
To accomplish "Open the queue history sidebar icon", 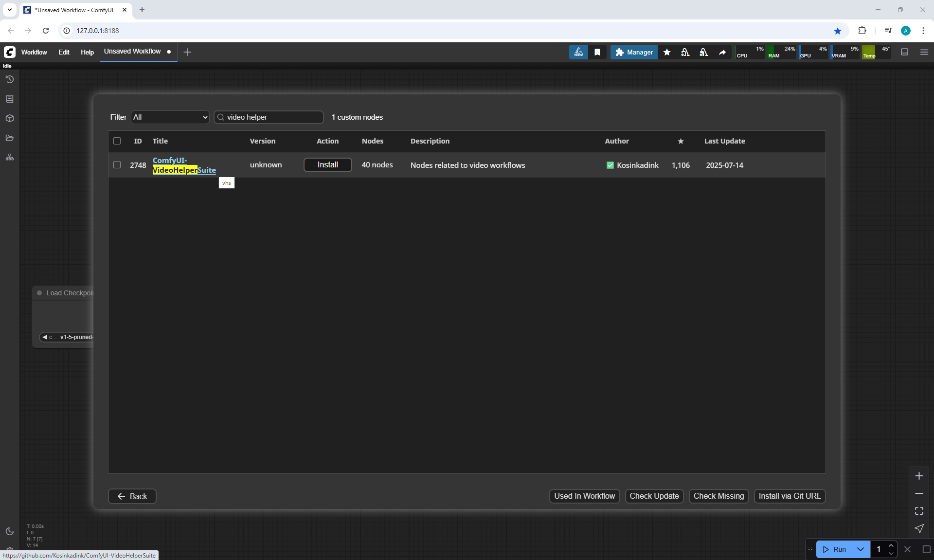I will pyautogui.click(x=10, y=79).
